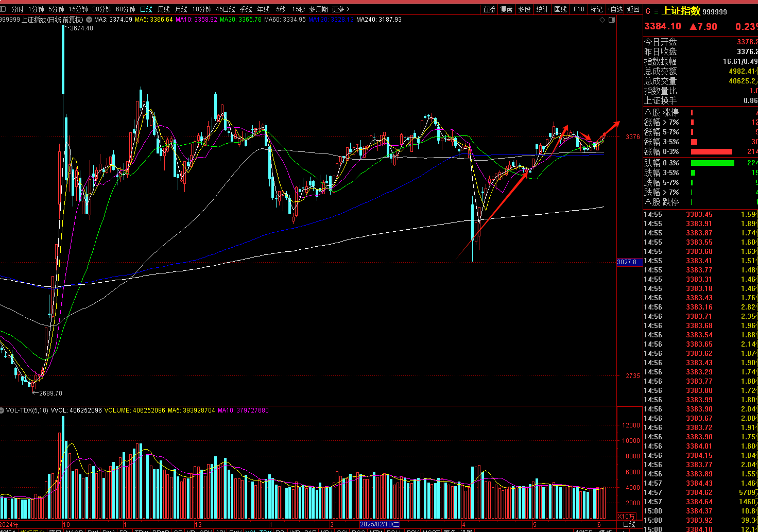This screenshot has height=532, width=758.
Task: Open the green list icon beside 上证指数
Action: [656, 11]
